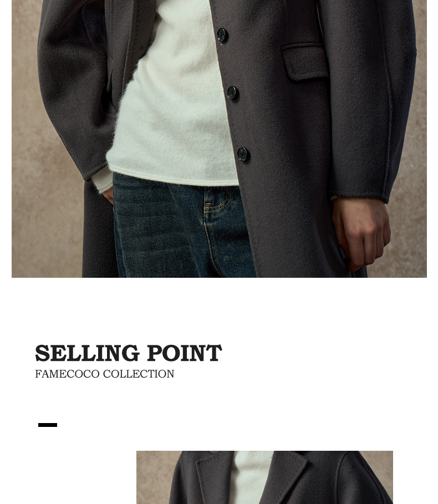Click the left lapel in lower photo
The image size is (438, 504).
(215, 477)
